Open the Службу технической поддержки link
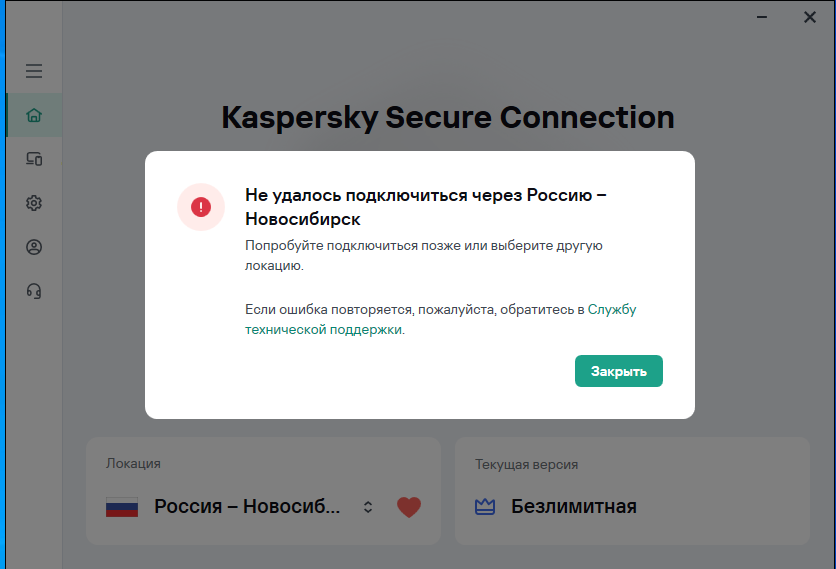The image size is (836, 569). [x=440, y=319]
